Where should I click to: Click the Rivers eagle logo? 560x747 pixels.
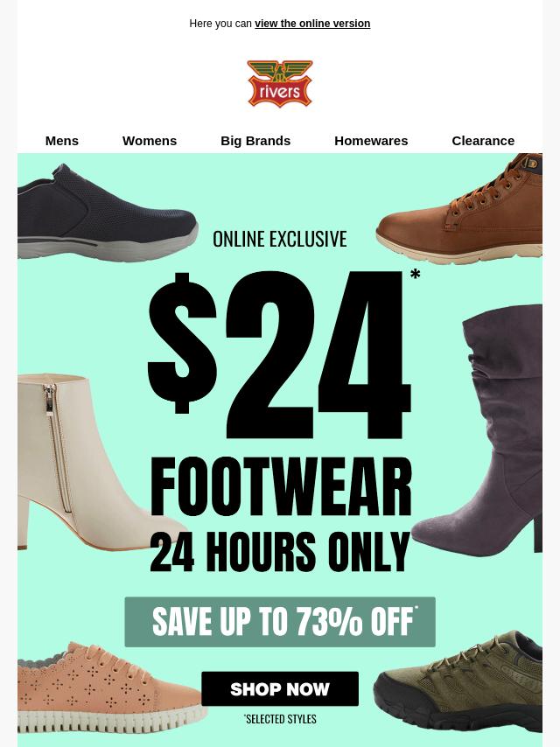tap(280, 84)
